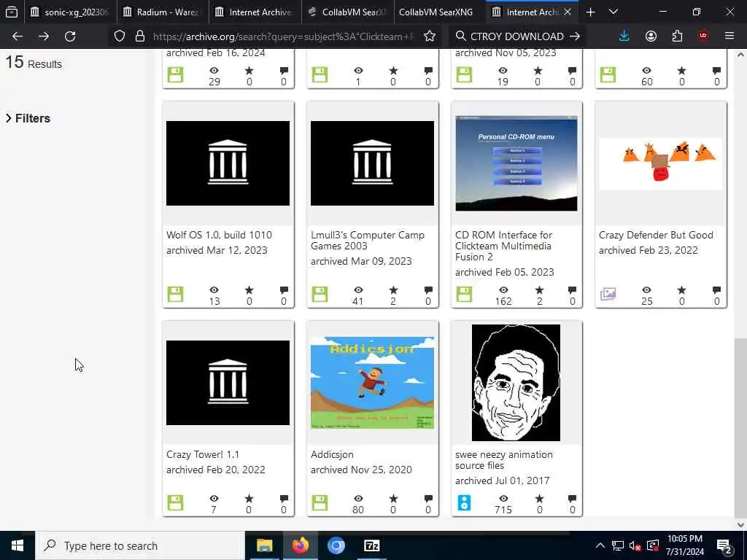This screenshot has width=747, height=560.
Task: Click the Windows taskbar search field
Action: tap(141, 545)
